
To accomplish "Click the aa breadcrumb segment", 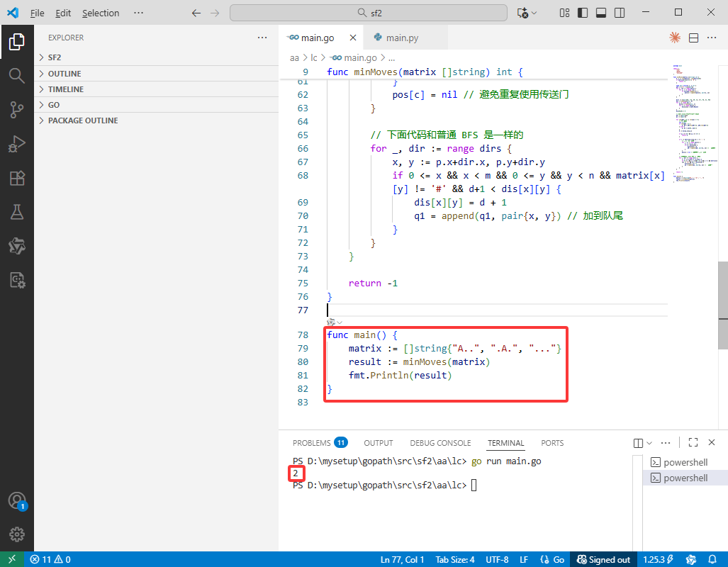I will [x=294, y=58].
